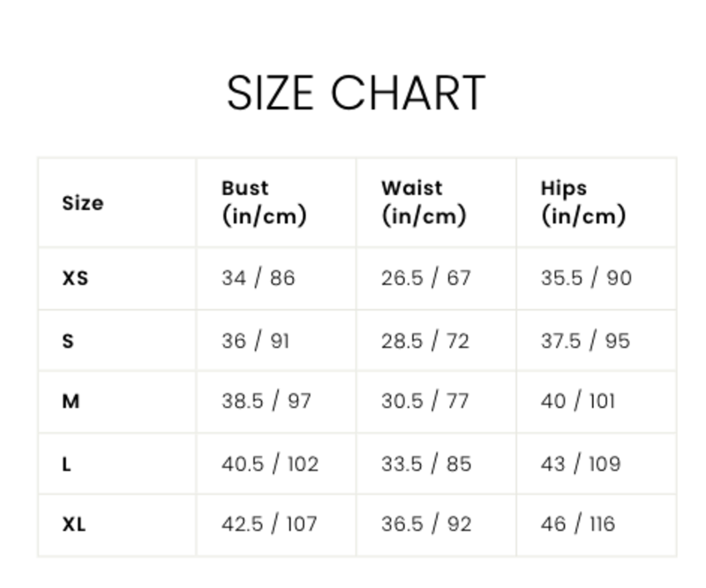Select the M size row label

(x=71, y=402)
